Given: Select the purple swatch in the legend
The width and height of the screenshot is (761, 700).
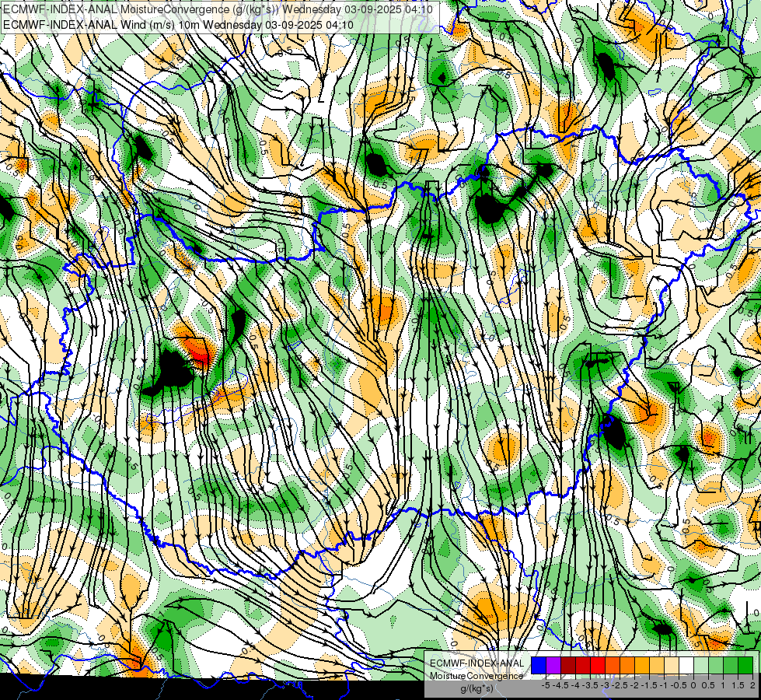Looking at the screenshot, I should [553, 665].
